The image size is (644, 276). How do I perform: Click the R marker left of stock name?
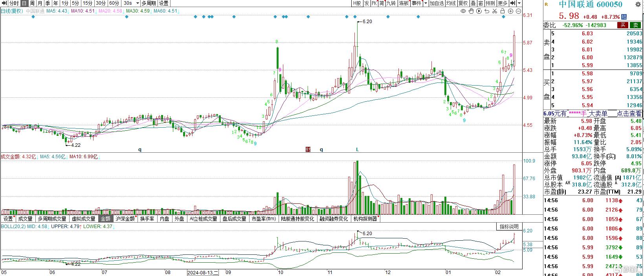coord(546,4)
